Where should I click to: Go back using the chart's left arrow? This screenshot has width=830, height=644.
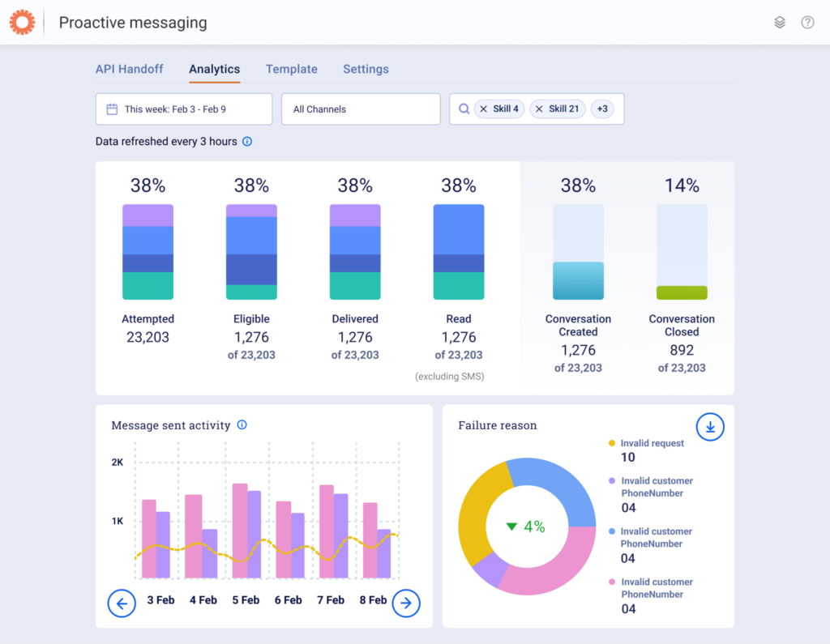122,603
